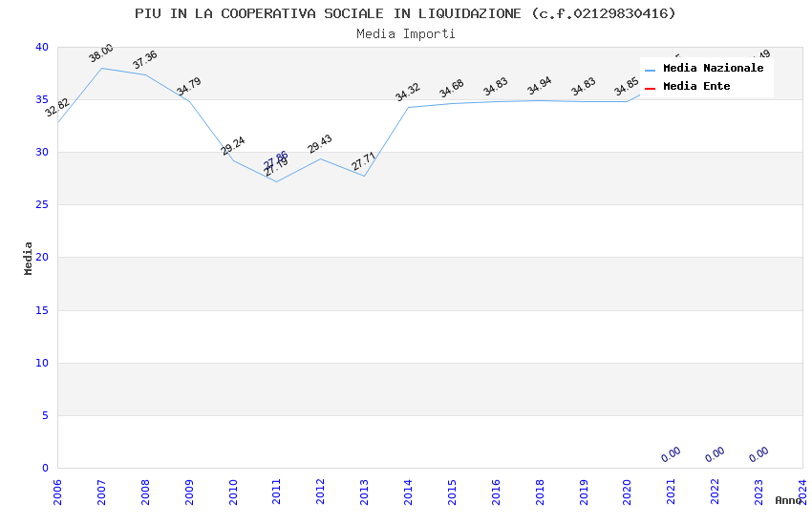
Task: Click the 10 y-axis tick label
Action: (x=42, y=363)
